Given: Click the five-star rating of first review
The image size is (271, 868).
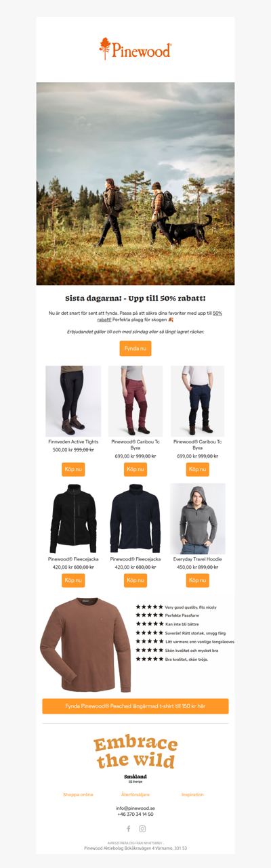Looking at the screenshot, I should click(x=150, y=607).
